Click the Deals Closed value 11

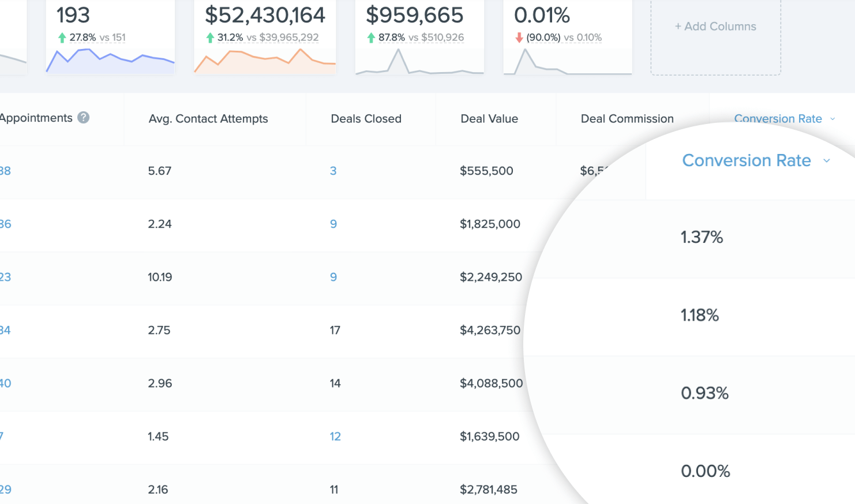click(334, 490)
